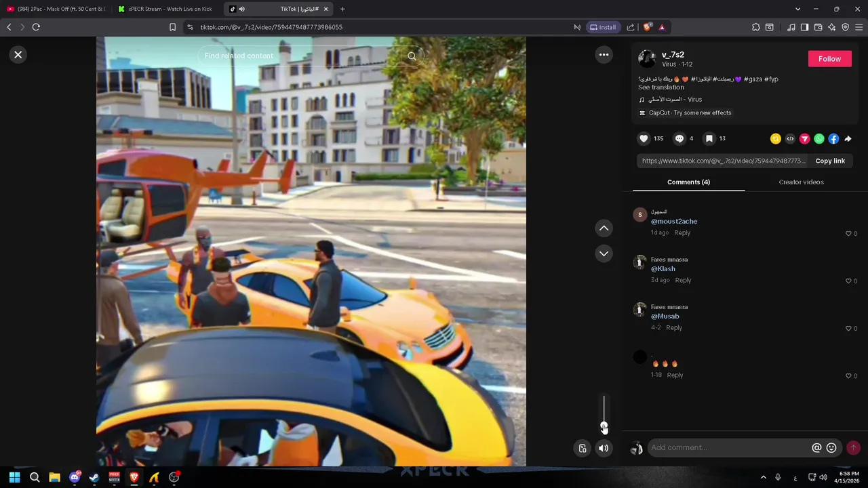Like the @moust2ache comment
The width and height of the screenshot is (868, 488).
coord(848,234)
